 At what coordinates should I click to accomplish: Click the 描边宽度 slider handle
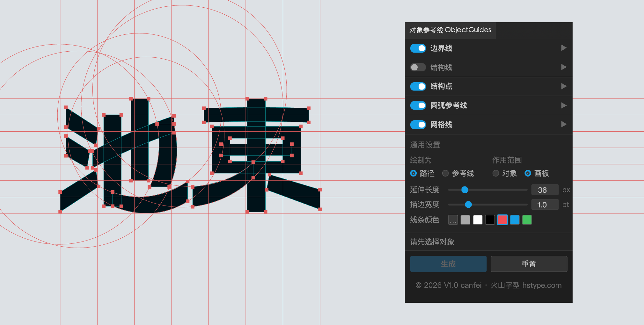click(x=468, y=205)
